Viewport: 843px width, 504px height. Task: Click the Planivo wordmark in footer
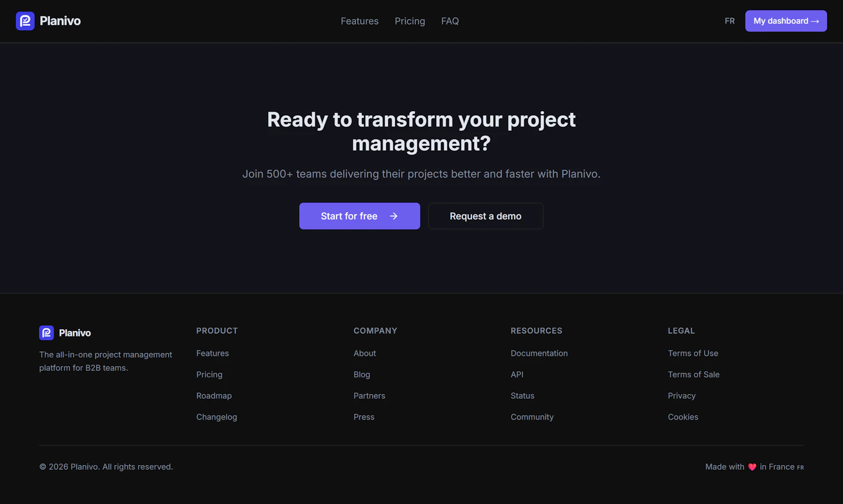[75, 333]
